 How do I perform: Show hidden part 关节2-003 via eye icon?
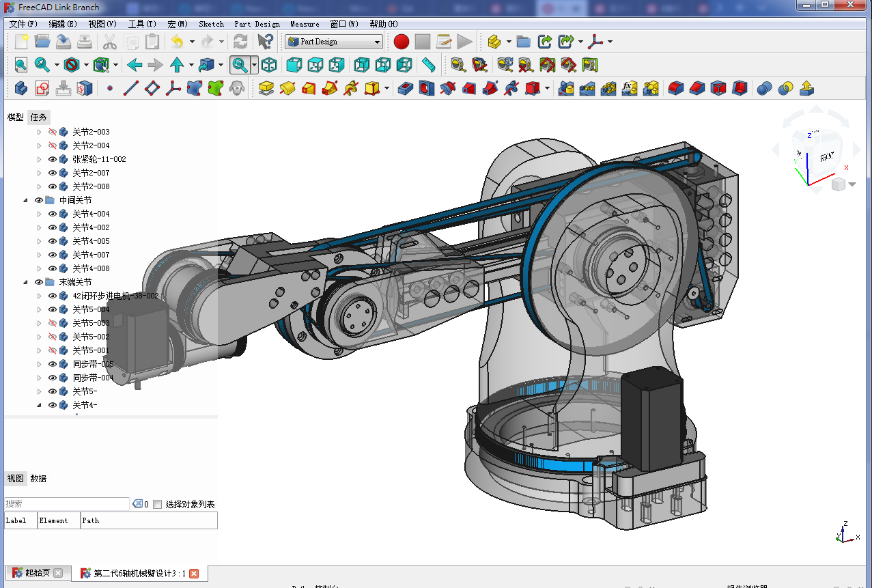53,132
